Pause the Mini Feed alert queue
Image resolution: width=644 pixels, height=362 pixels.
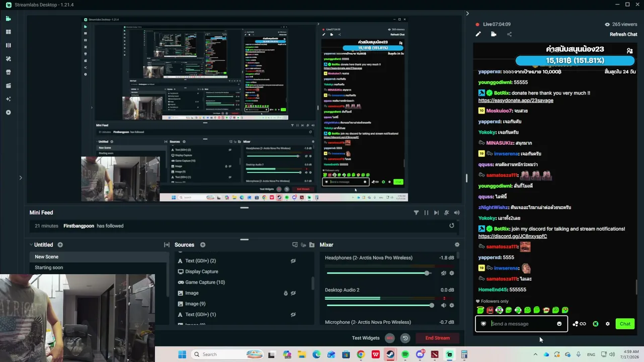426,213
